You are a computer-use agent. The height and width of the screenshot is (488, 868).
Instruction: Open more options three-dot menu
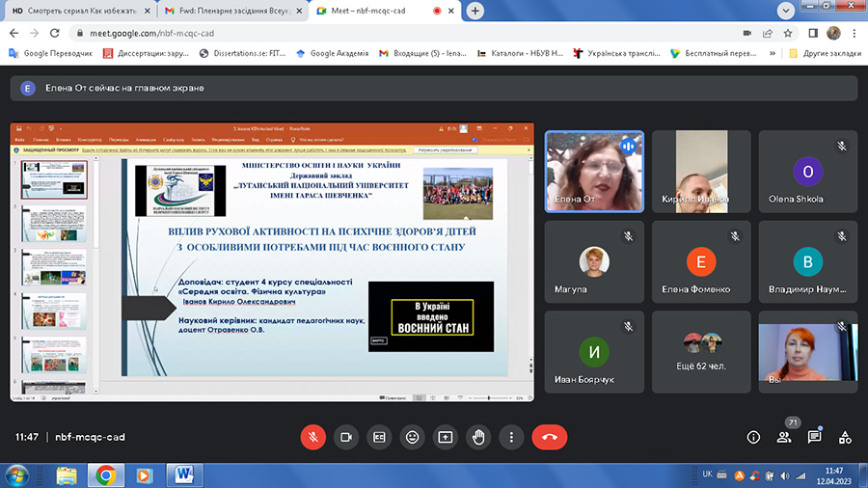click(511, 437)
